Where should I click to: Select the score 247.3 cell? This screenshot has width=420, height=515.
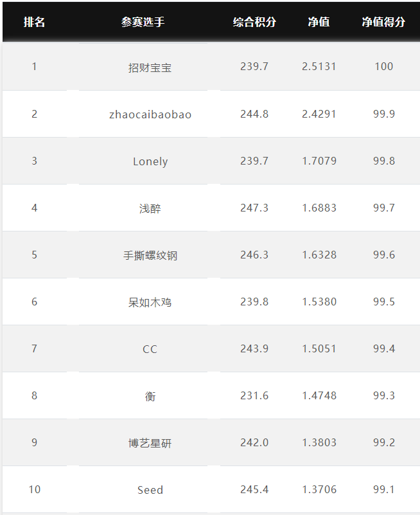[x=254, y=208]
